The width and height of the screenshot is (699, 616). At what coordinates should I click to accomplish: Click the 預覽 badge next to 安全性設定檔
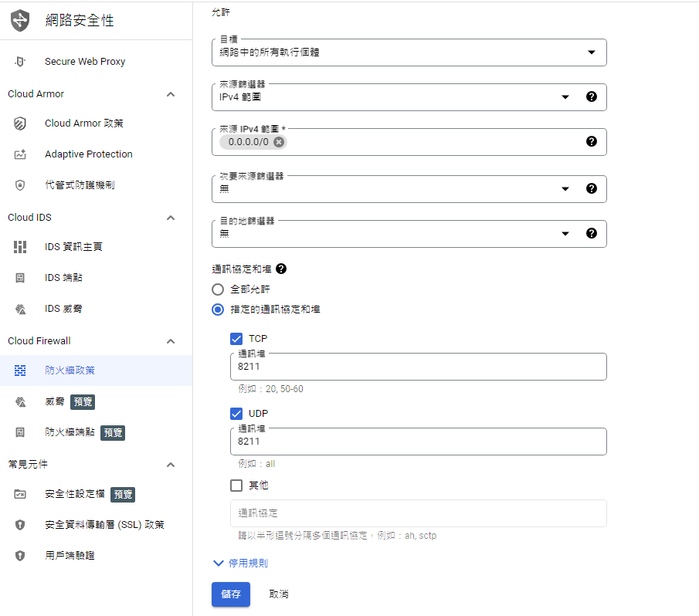(123, 494)
